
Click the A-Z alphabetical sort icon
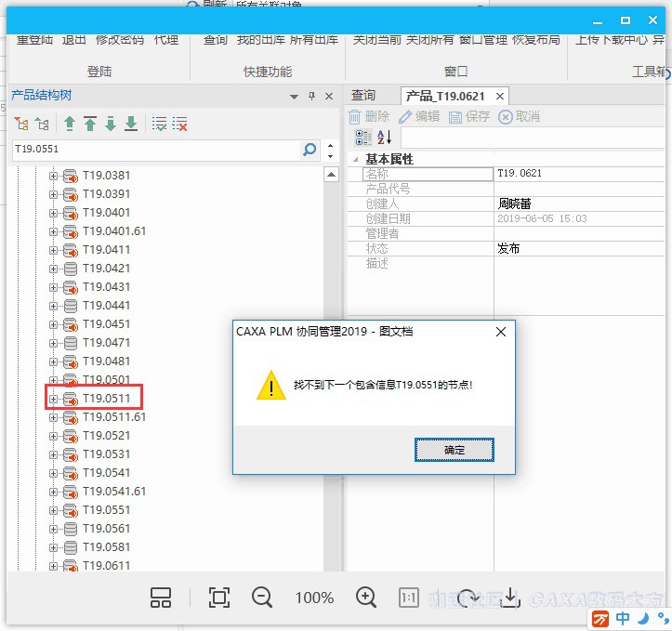point(384,138)
